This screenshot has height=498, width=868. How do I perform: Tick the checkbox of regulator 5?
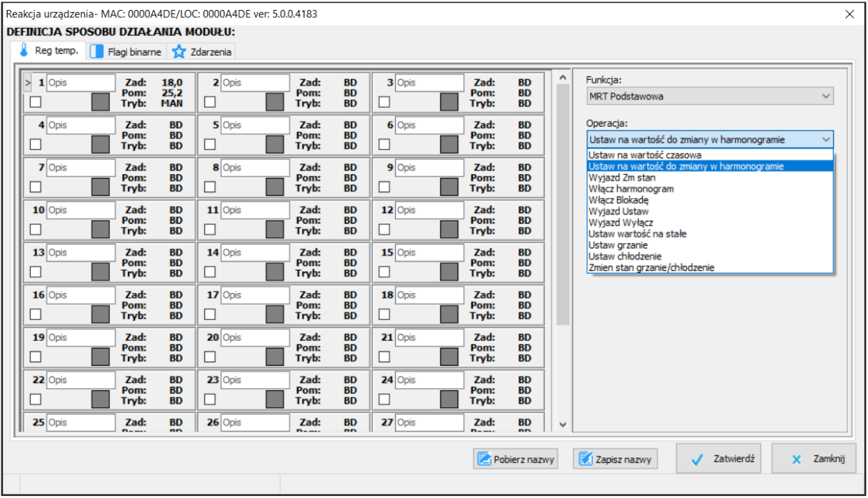[x=209, y=144]
